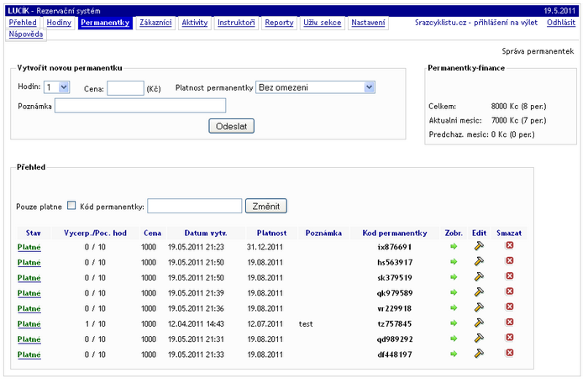
Task: Click the Cena column header
Action: (x=152, y=233)
